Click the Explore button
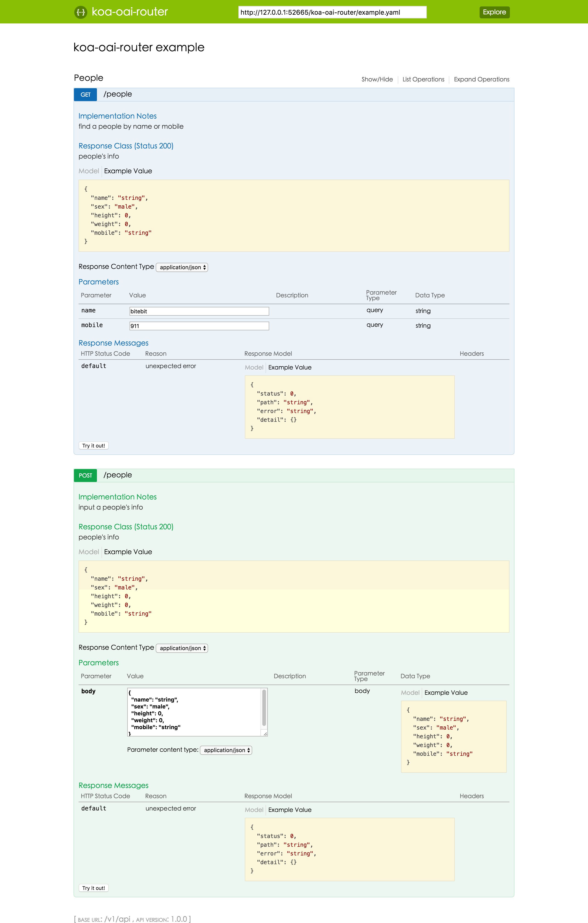 494,12
